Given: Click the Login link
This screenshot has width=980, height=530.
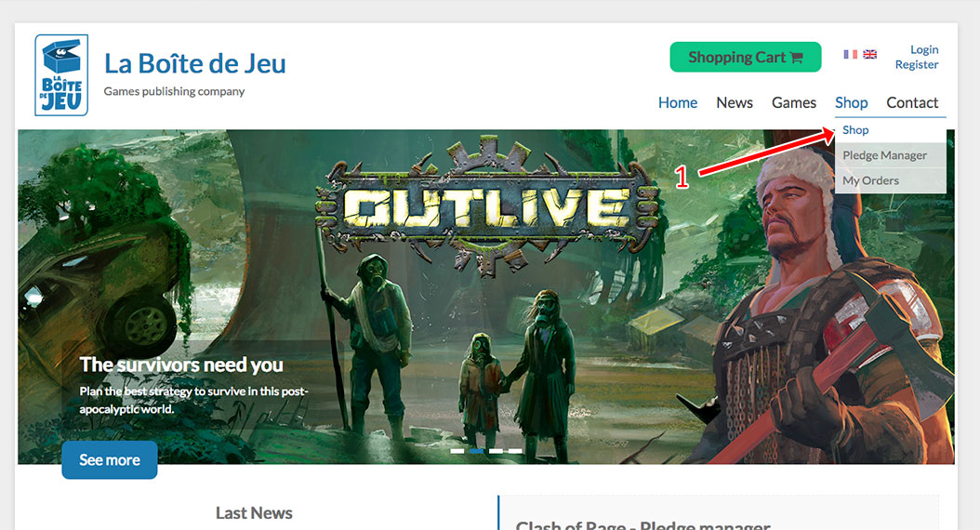Looking at the screenshot, I should tap(924, 49).
